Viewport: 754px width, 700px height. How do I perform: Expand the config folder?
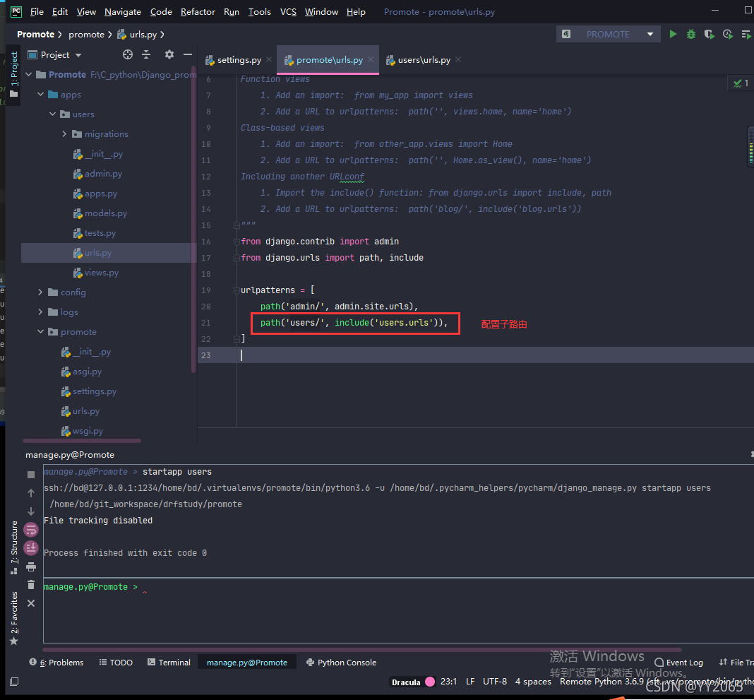(x=40, y=292)
